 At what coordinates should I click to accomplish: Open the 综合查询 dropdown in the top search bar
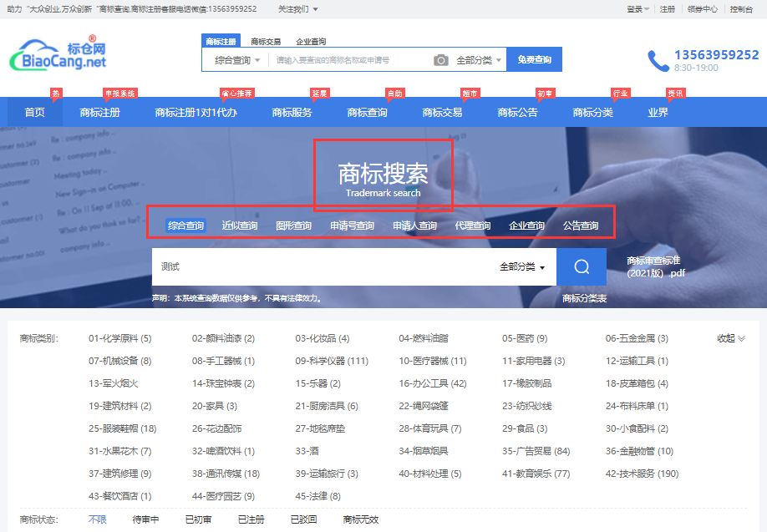point(237,60)
